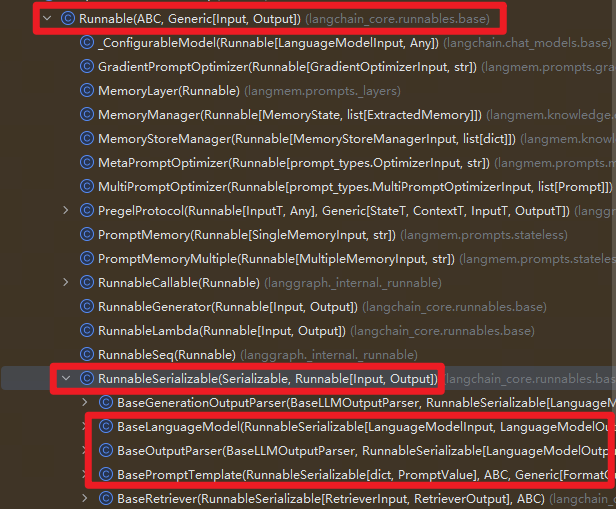Click (langchain_core.runnables.base) text after RunnableGenerator

pyautogui.click(x=455, y=307)
